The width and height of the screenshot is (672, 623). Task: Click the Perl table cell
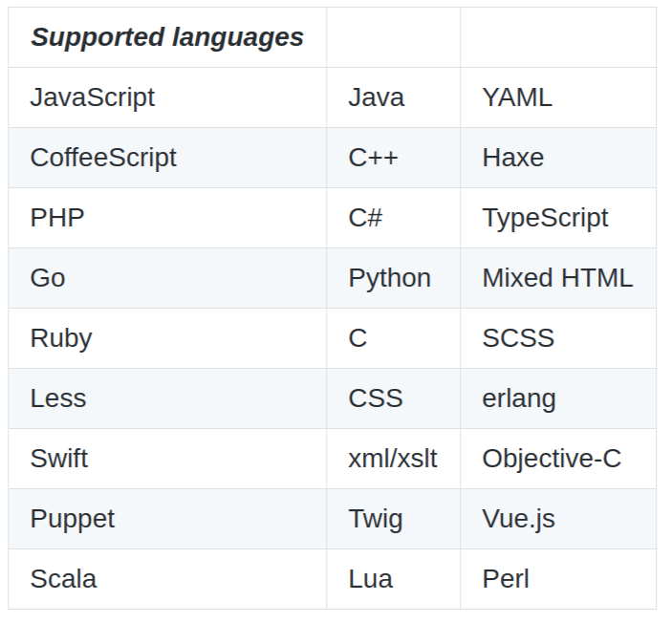click(506, 579)
